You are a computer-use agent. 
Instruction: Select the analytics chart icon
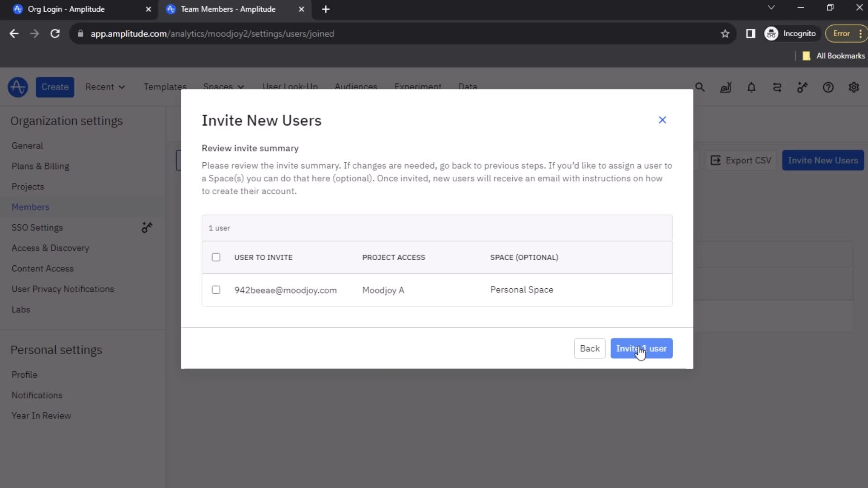point(726,88)
